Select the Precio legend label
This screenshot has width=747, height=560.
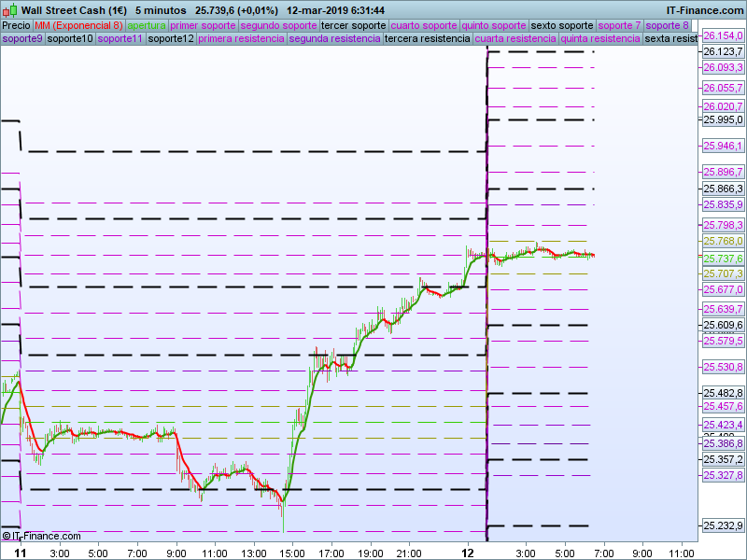(x=16, y=25)
